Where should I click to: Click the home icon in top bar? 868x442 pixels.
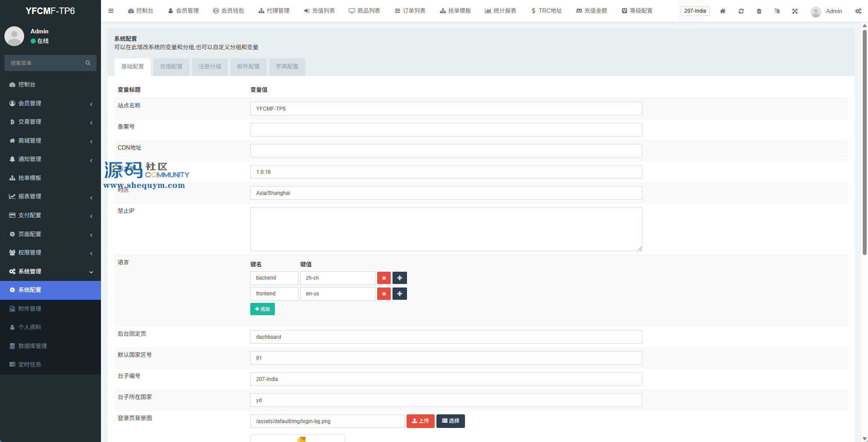point(723,11)
